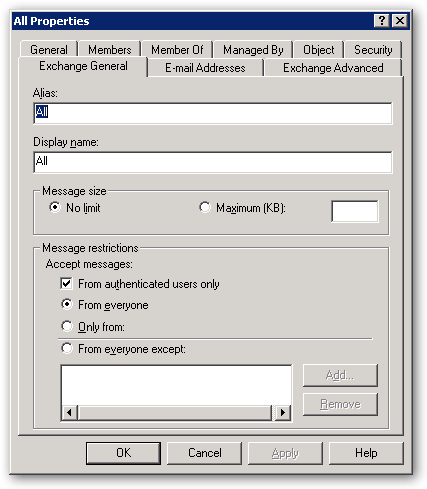Open the E-mail Addresses tab
Viewport: 427px width, 489px height.
205,68
